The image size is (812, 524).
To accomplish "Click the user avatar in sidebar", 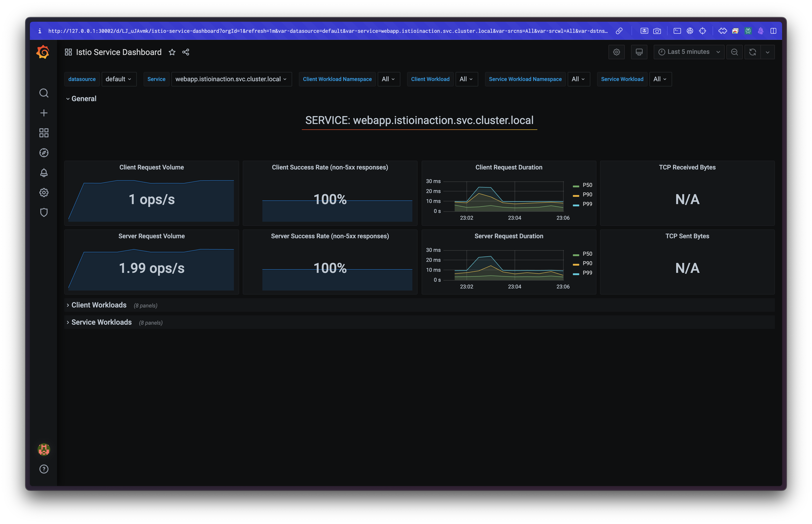I will click(x=43, y=449).
